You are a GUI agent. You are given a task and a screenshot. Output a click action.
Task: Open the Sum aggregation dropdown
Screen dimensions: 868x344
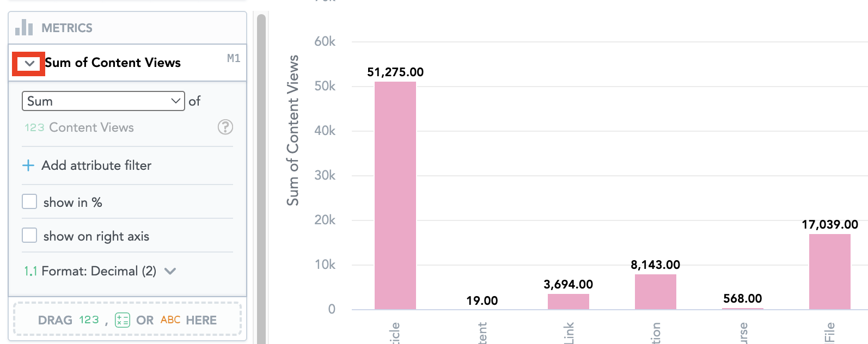[103, 101]
